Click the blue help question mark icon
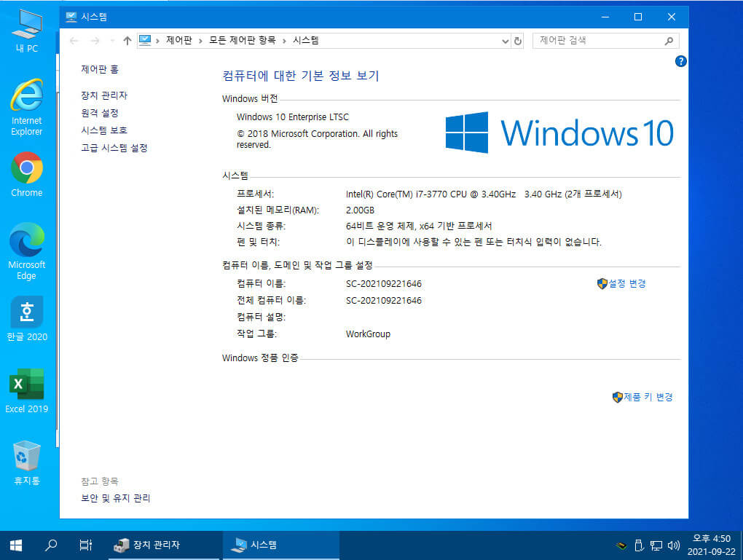 [x=680, y=61]
